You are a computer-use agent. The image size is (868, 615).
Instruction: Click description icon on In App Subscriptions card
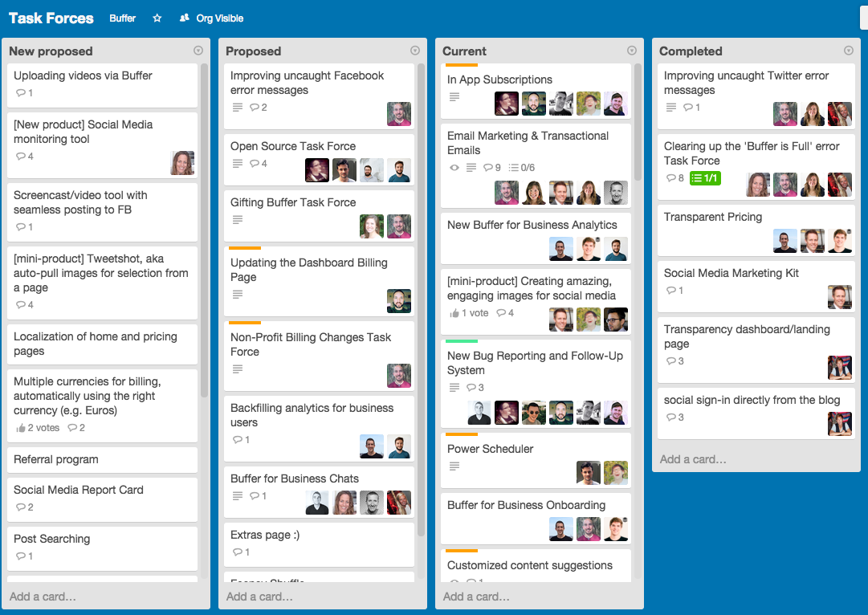pos(454,96)
